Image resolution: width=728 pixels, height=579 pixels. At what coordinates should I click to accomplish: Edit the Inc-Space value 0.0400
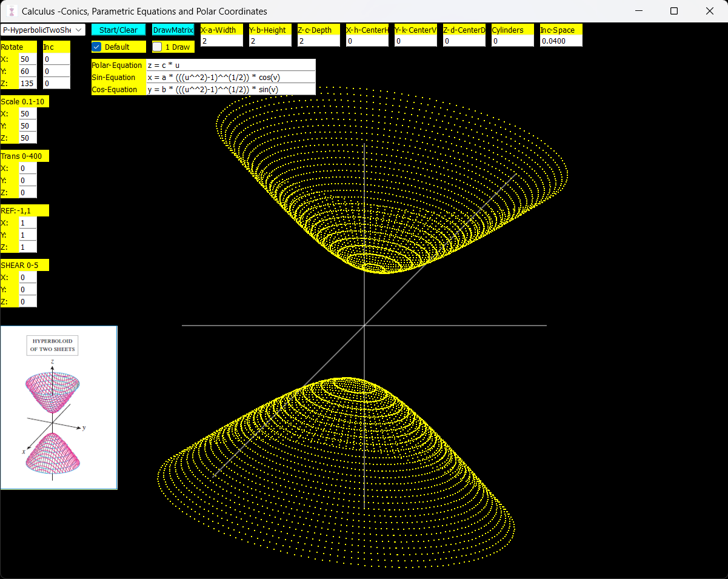561,41
